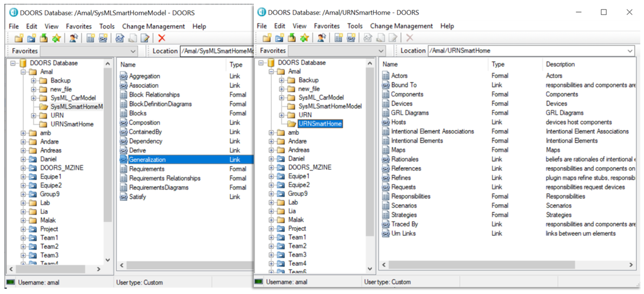Click red Delete X icon in SysMLSmartHomeModel window
Image resolution: width=644 pixels, height=294 pixels.
(162, 38)
